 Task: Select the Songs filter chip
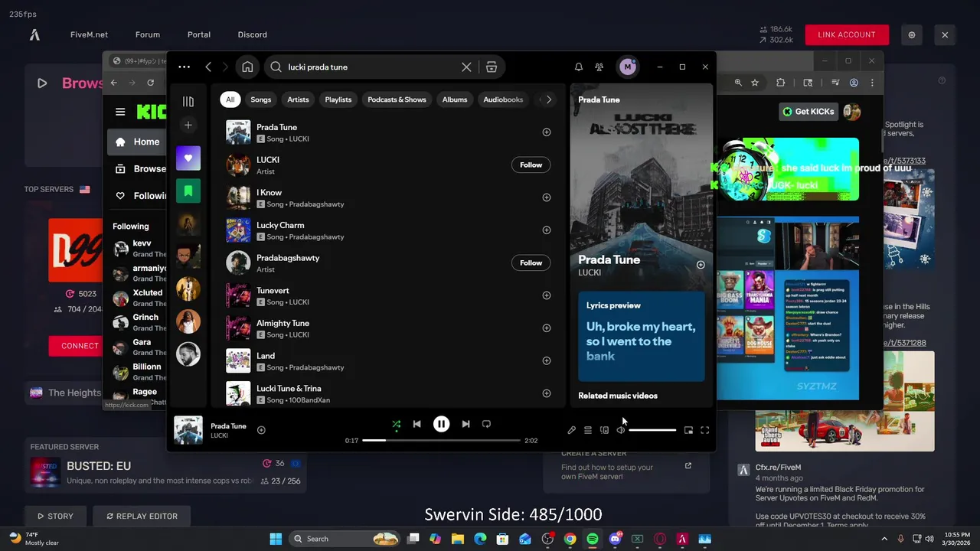click(x=261, y=99)
